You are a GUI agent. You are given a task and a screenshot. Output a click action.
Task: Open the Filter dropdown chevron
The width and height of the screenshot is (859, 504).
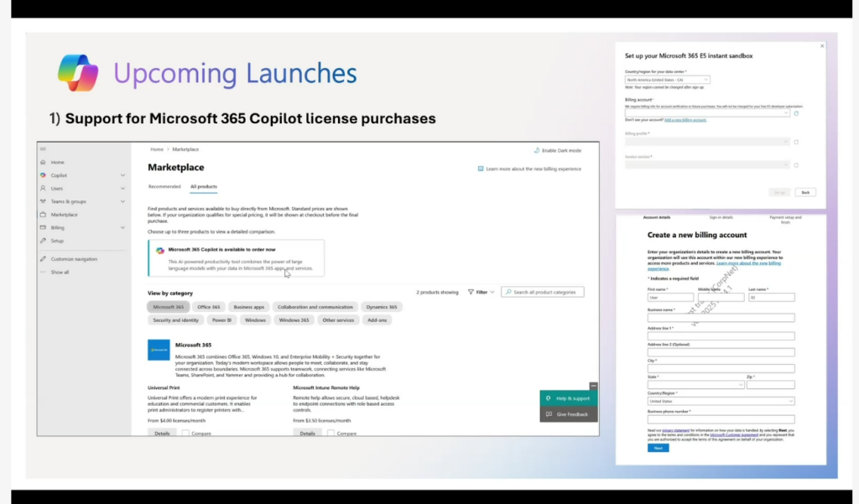tap(492, 292)
